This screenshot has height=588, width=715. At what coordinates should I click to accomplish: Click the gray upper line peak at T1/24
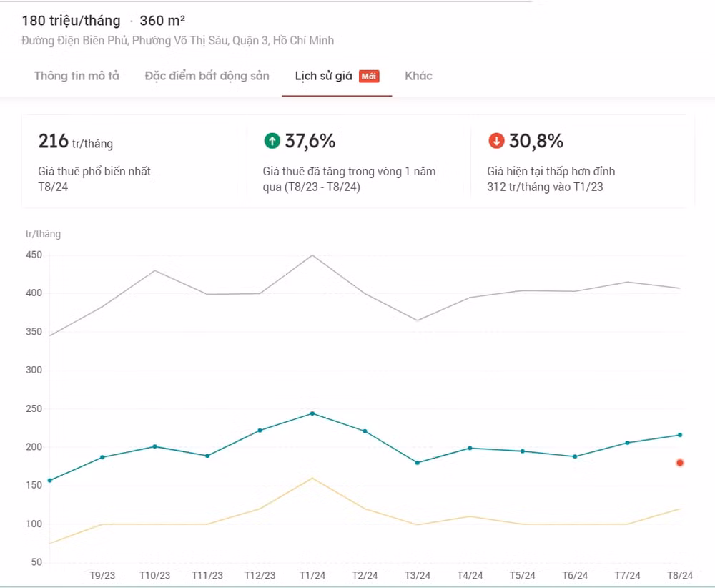pos(312,255)
